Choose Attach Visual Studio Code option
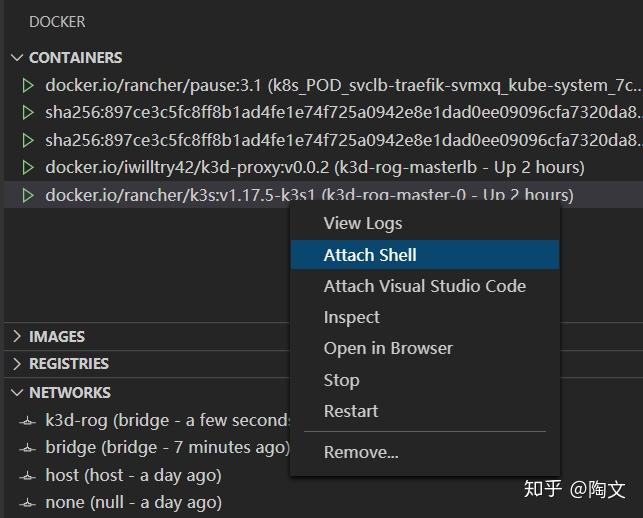 [424, 286]
